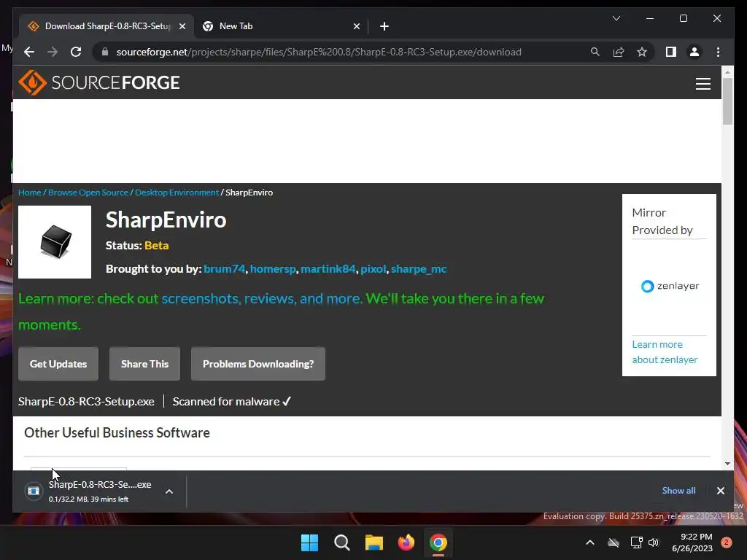
Task: Click the Problems Downloading? button
Action: (x=258, y=364)
